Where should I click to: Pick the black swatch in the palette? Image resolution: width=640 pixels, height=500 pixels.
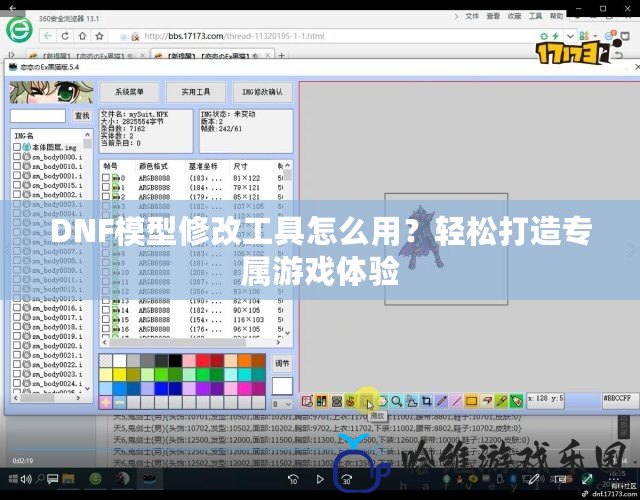(175, 361)
